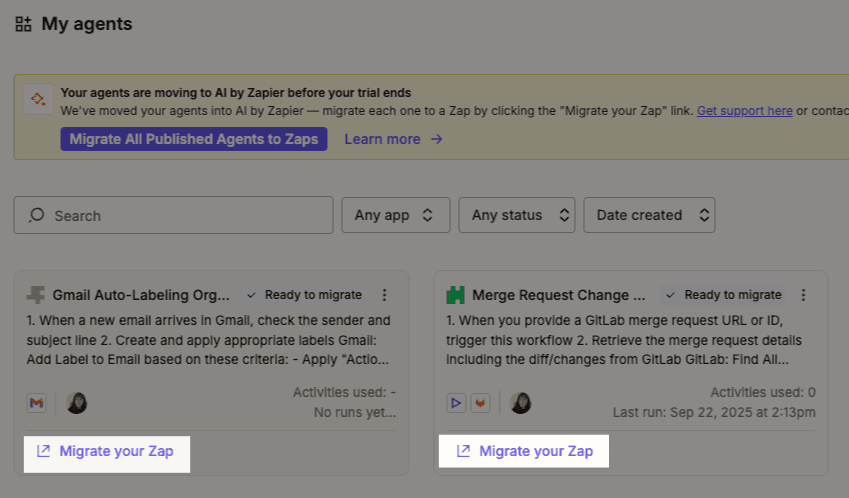Viewport: 849px width, 498px height.
Task: Click the search magnifier icon
Action: tap(36, 215)
